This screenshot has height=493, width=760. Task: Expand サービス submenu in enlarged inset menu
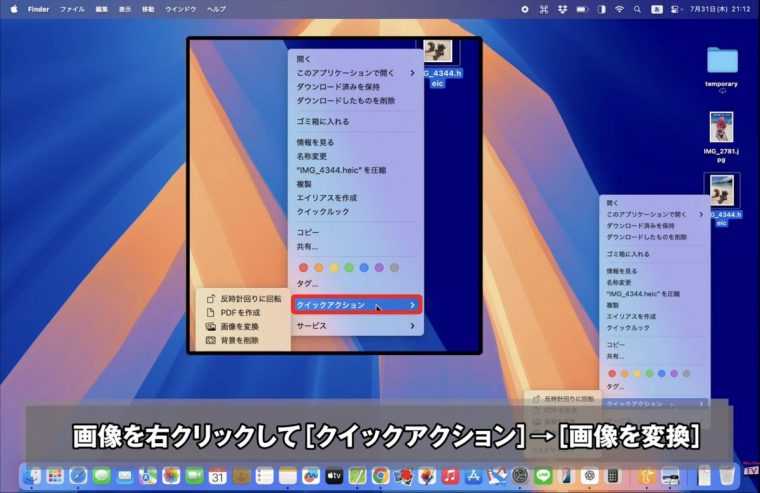point(356,326)
